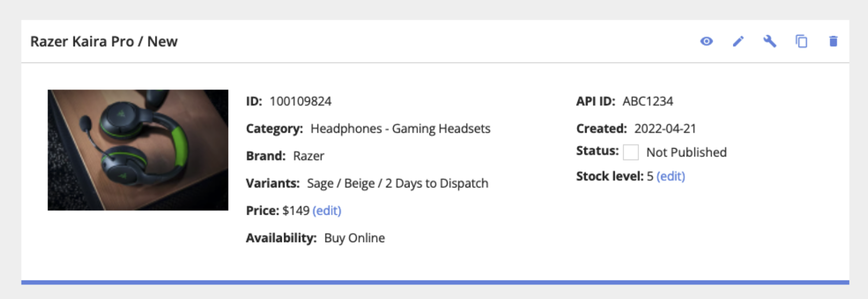Duplicate product with the copy icon

pos(801,41)
